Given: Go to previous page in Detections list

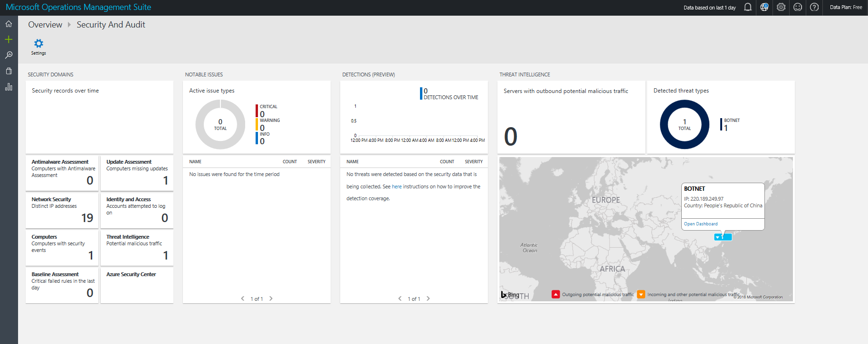Looking at the screenshot, I should 400,298.
